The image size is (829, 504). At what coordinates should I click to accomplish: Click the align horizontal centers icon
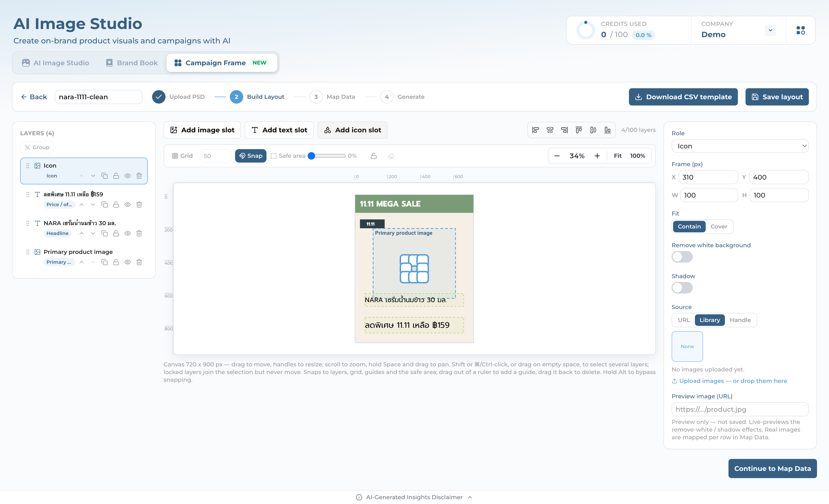pyautogui.click(x=550, y=130)
